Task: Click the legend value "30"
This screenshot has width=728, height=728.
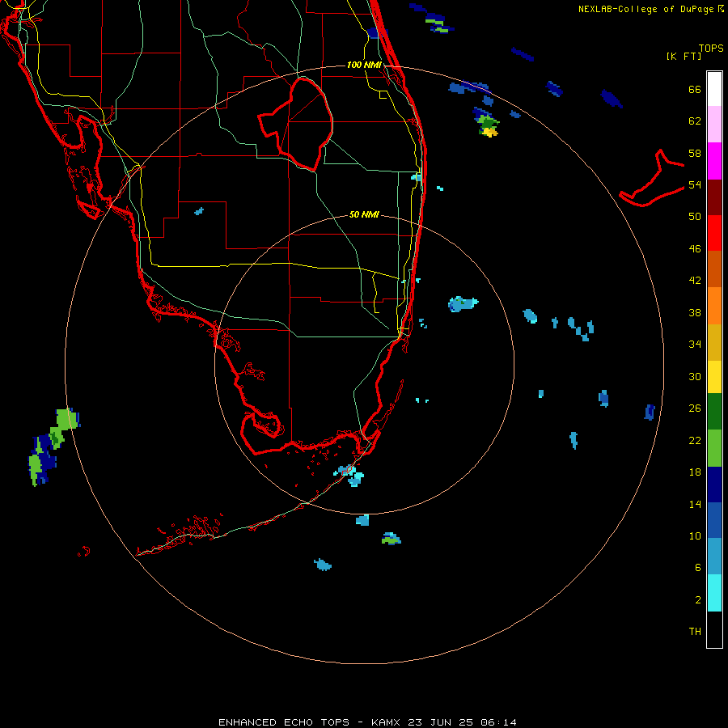Action: (x=695, y=376)
